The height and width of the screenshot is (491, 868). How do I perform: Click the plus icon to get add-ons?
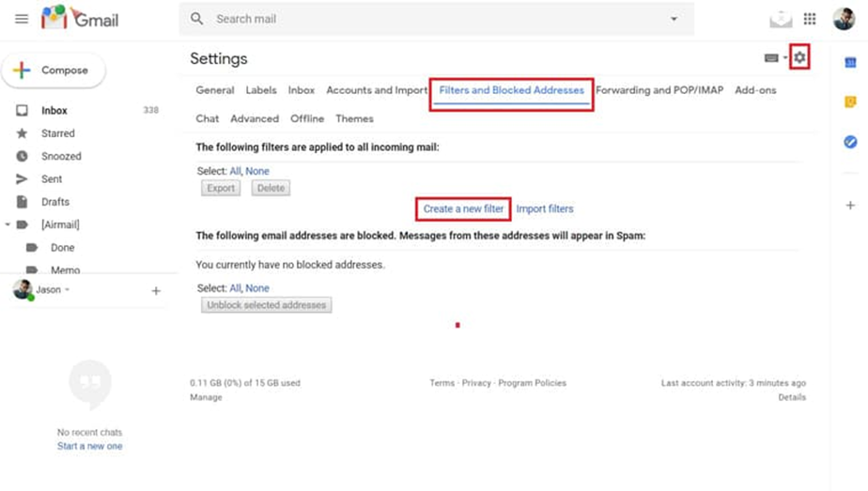(x=850, y=206)
